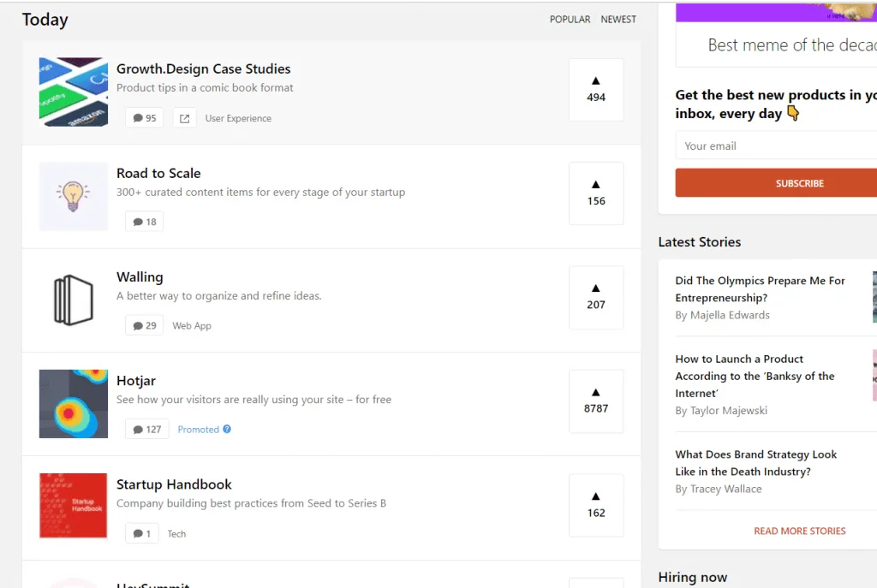Open the Hotjar heatmap thumbnail

coord(74,403)
